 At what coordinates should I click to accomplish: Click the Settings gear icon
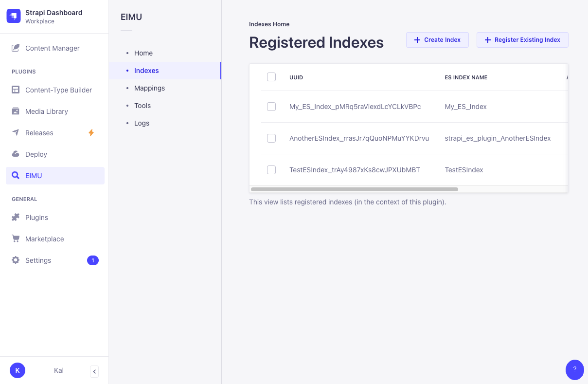[x=16, y=260]
